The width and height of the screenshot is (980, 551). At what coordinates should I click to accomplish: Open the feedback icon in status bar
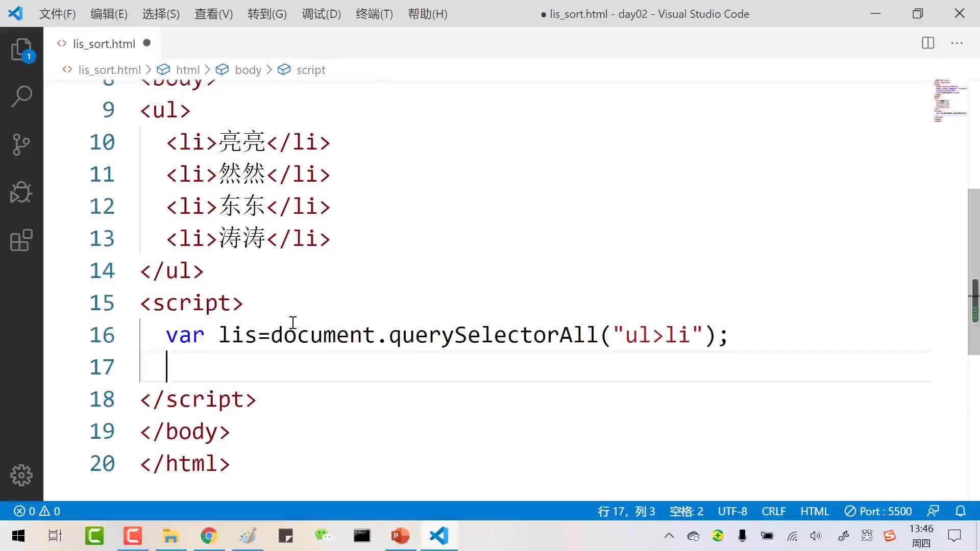pyautogui.click(x=933, y=511)
